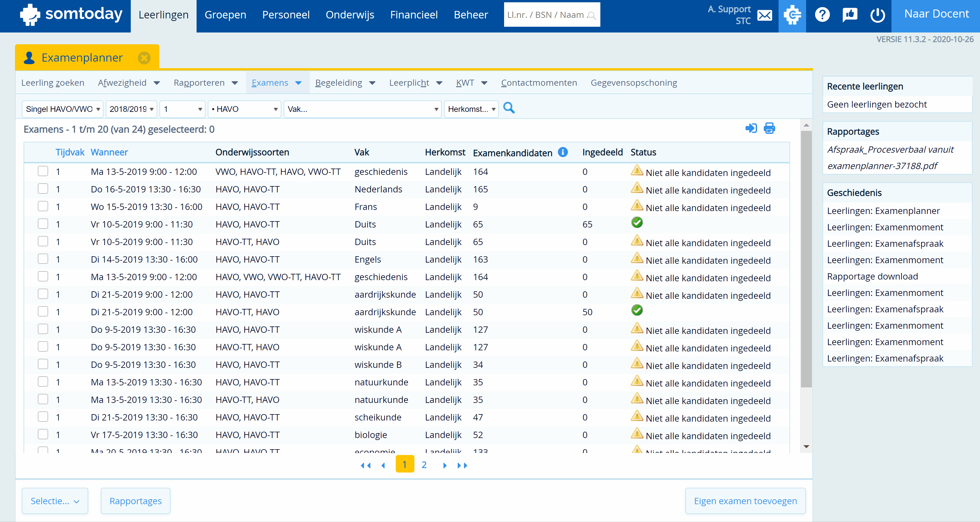Click the thumbs-up feedback icon

click(x=850, y=15)
